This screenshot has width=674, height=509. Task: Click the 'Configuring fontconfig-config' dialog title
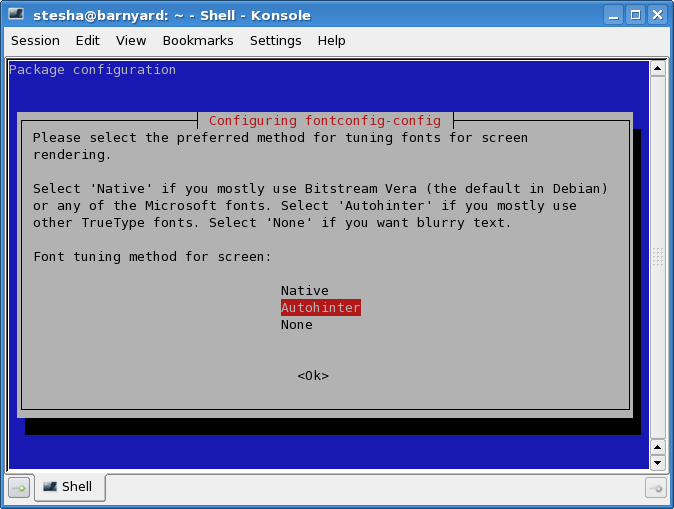click(x=325, y=121)
